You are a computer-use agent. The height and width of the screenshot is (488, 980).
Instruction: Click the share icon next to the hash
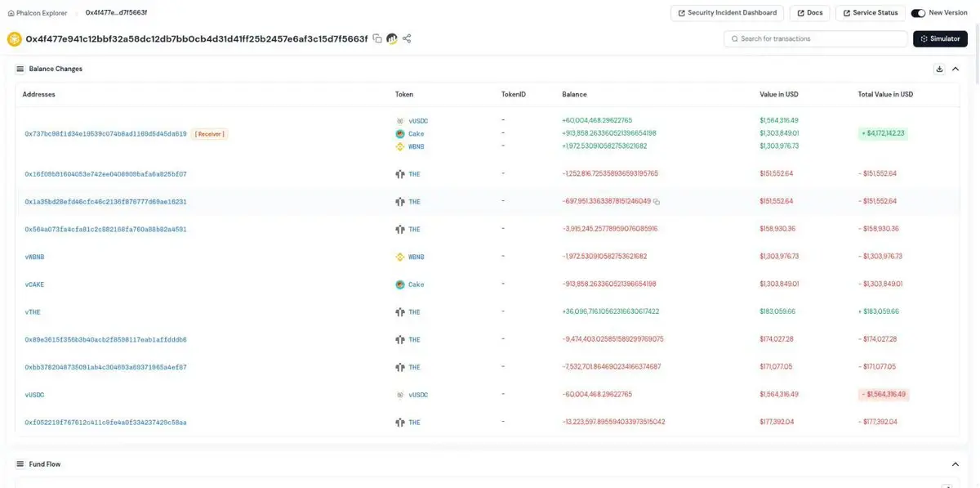407,38
